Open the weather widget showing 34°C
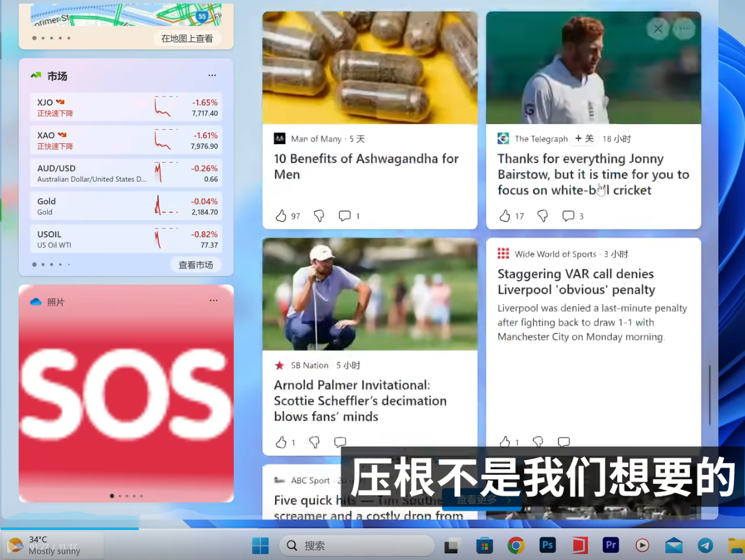This screenshot has width=745, height=560. click(52, 545)
